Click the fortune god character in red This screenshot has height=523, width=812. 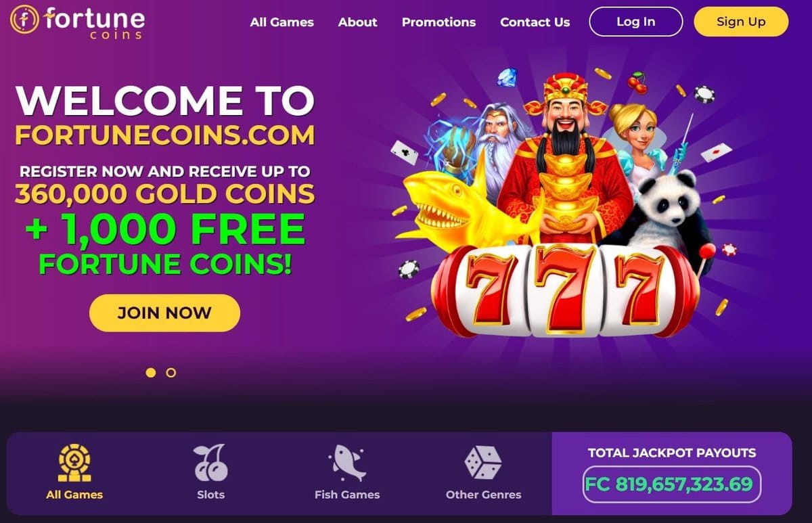(x=567, y=156)
